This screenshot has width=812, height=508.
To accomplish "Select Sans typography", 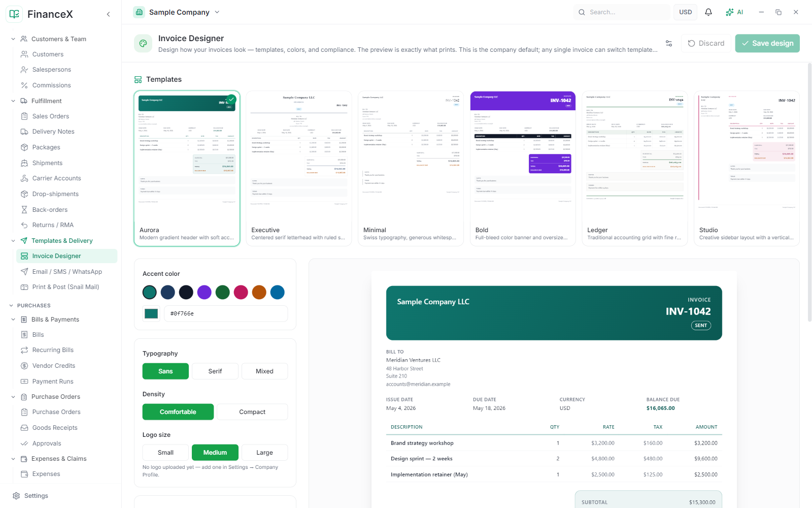I will tap(165, 371).
